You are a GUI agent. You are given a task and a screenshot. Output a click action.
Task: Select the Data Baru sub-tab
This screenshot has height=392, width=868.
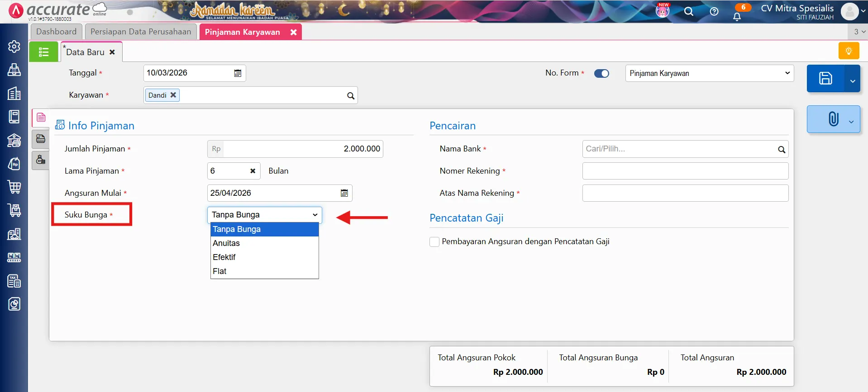(86, 52)
